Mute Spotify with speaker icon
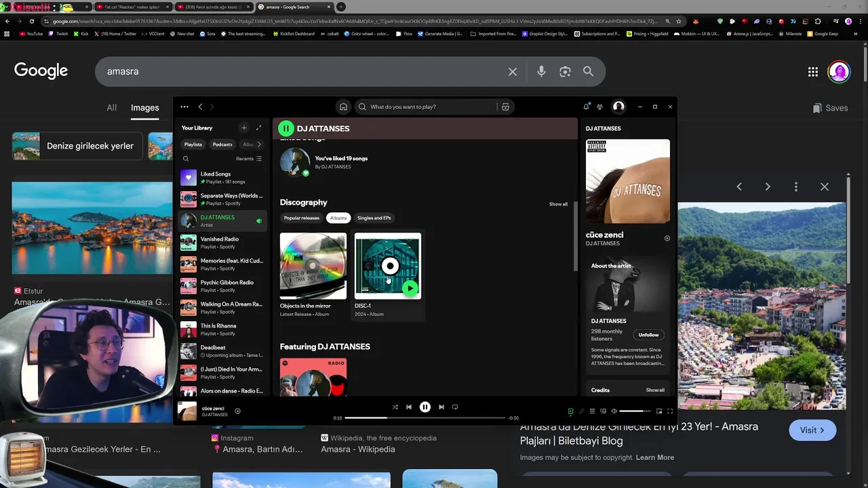The height and width of the screenshot is (488, 868). (614, 411)
